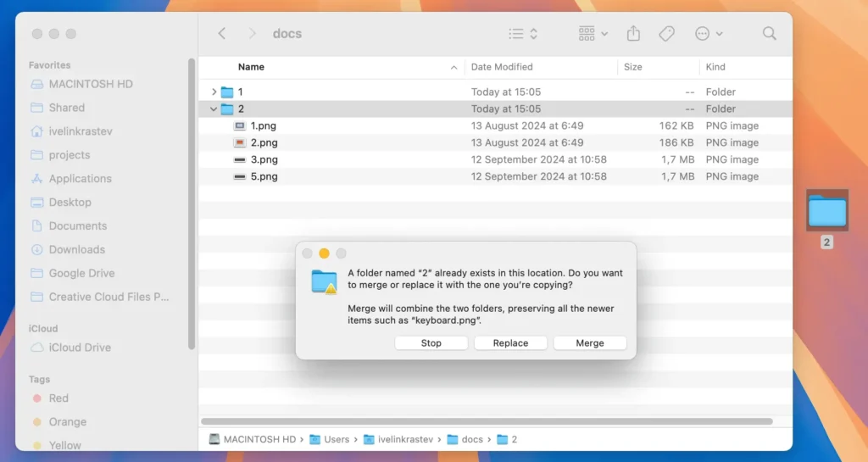This screenshot has height=462, width=868.
Task: Open Finder search magnifier
Action: [x=769, y=34]
